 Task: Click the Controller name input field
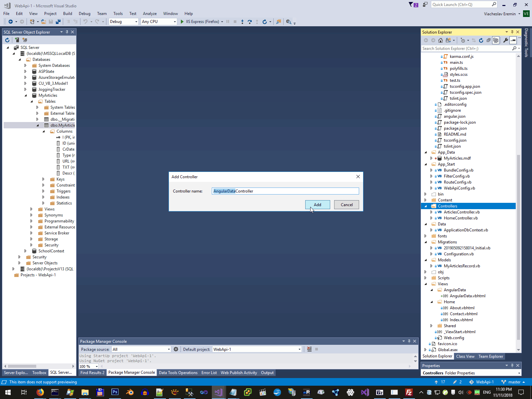pos(285,191)
